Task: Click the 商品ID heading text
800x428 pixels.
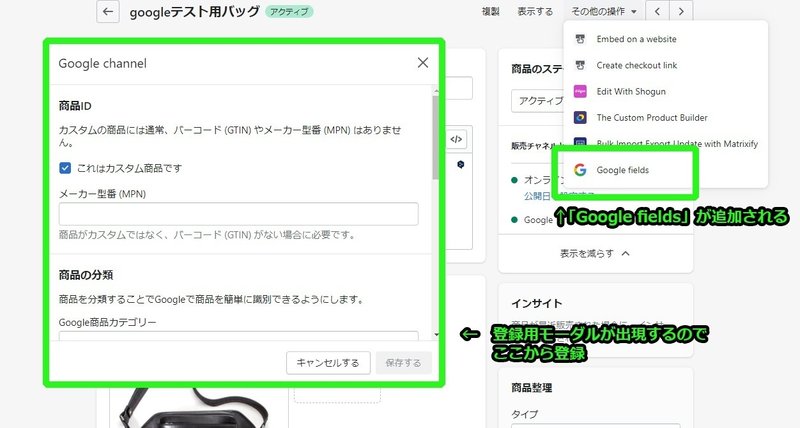Action: tap(75, 106)
